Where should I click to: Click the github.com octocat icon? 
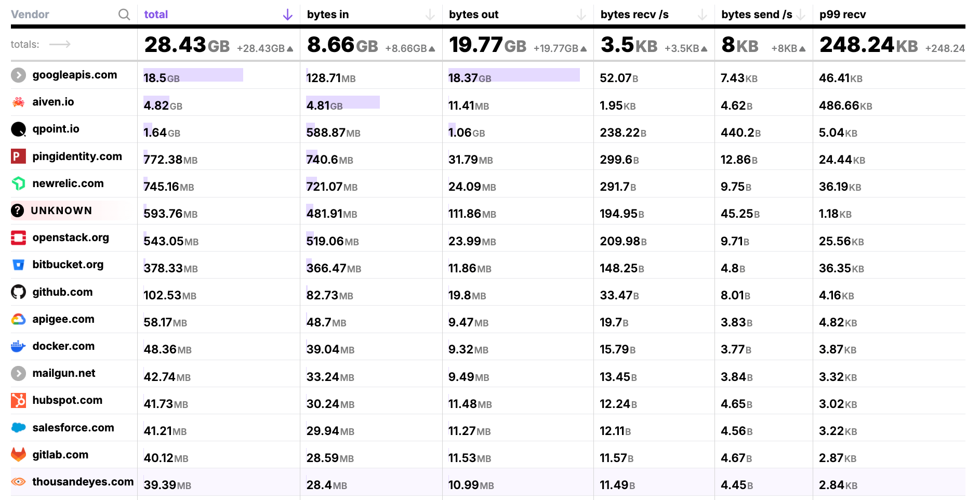pos(19,292)
